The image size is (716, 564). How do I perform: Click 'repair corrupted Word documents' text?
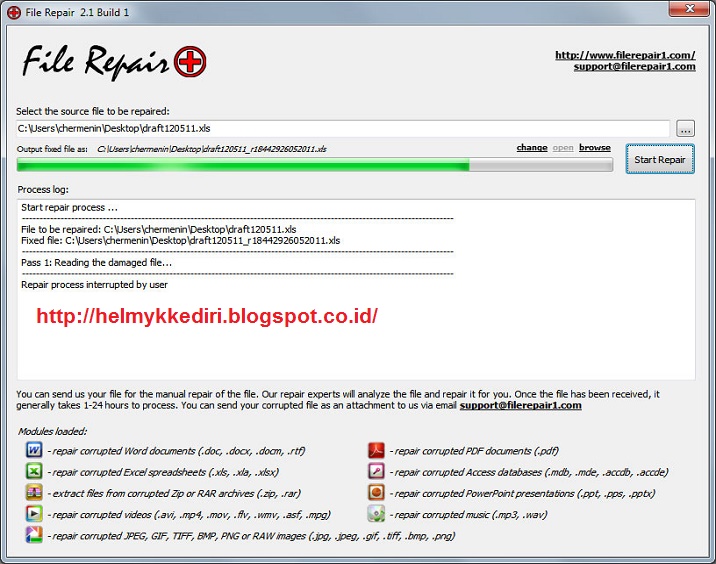(x=176, y=451)
